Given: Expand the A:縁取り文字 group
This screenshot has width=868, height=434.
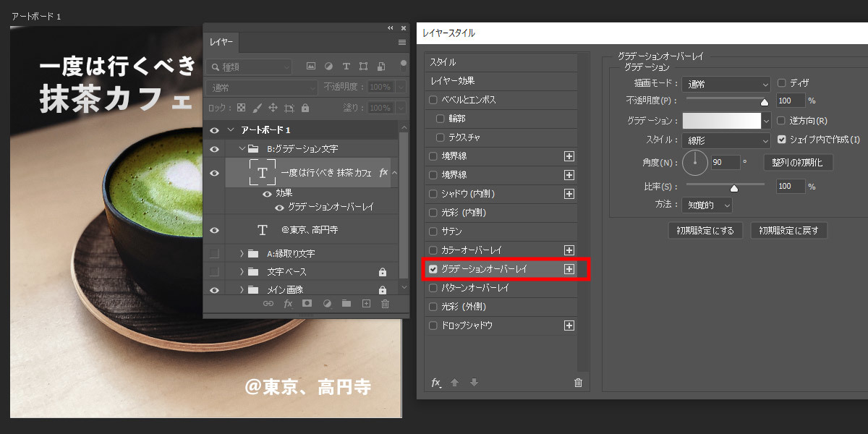Looking at the screenshot, I should point(242,253).
